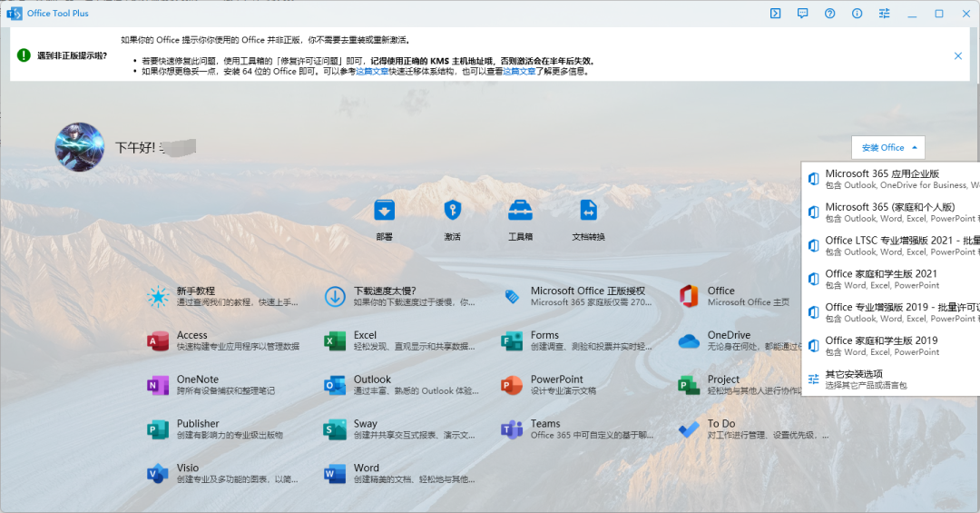Screen dimensions: 980x513
Task: Open the 工具箱 toolbox icon
Action: (520, 211)
